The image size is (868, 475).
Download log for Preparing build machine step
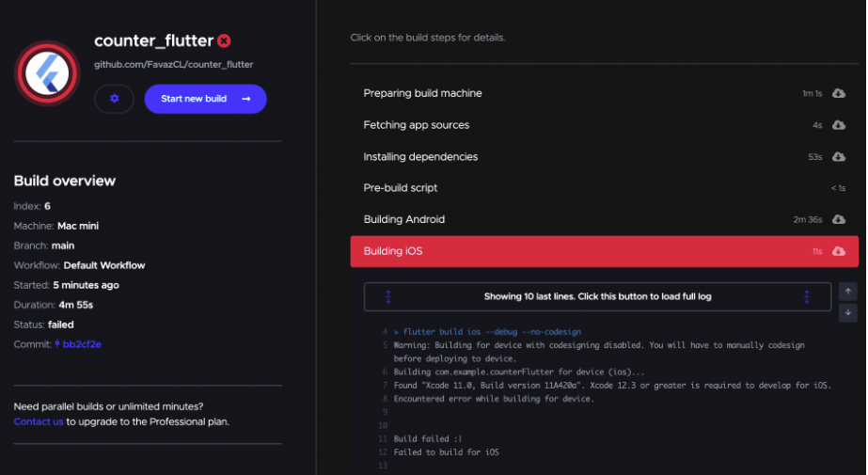839,93
